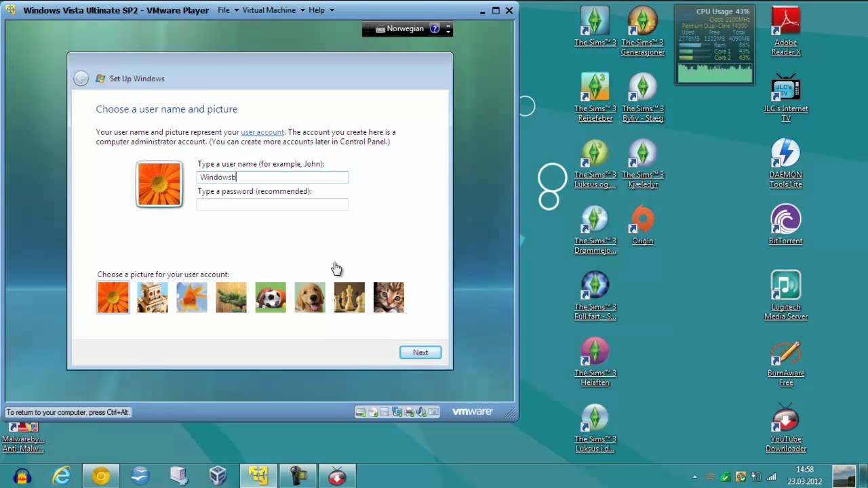Screen dimensions: 868x488
Task: Open Malwarebytes Anti-Malware desktop shortcut
Action: pyautogui.click(x=23, y=437)
